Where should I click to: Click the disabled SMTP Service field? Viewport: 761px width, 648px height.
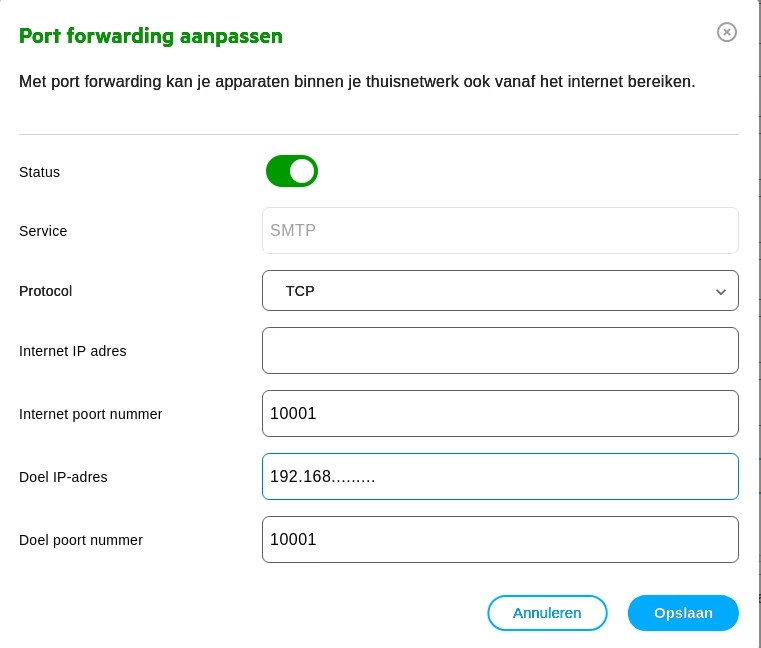[x=499, y=231]
